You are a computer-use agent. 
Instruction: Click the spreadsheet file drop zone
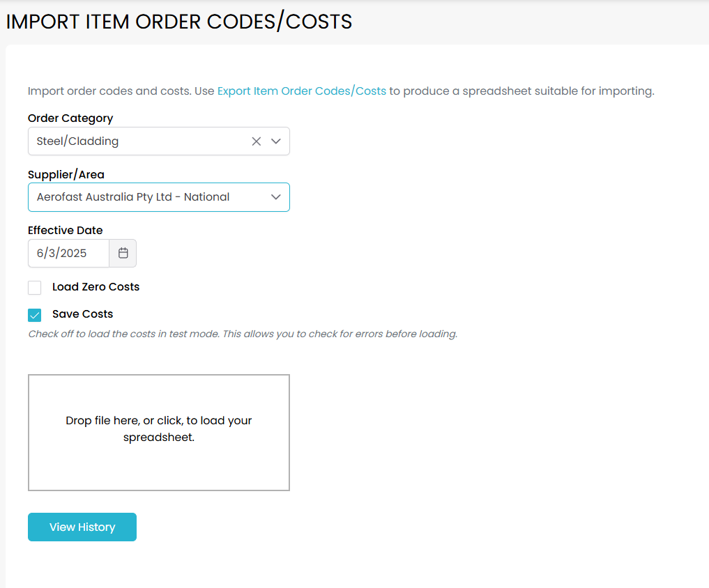pyautogui.click(x=159, y=433)
